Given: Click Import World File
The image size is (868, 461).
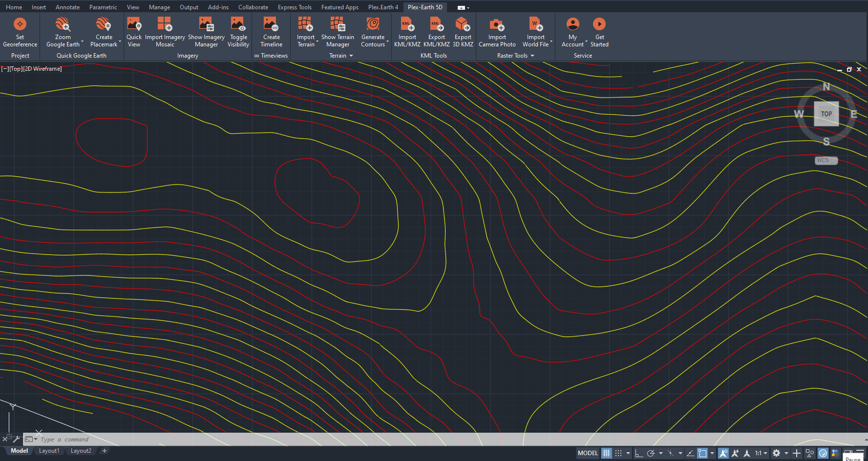Looking at the screenshot, I should pos(535,32).
